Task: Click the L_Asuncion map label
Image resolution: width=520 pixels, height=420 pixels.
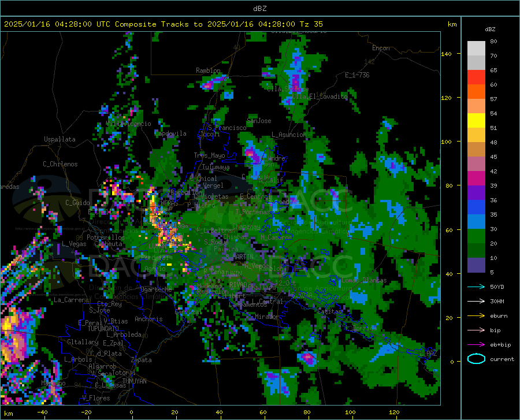Action: [x=289, y=135]
